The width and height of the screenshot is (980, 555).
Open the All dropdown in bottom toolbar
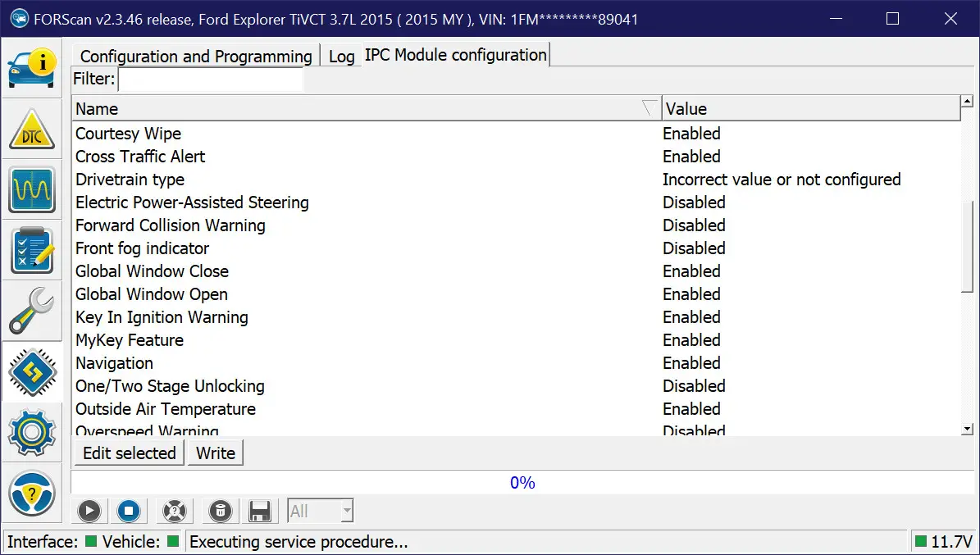(321, 512)
